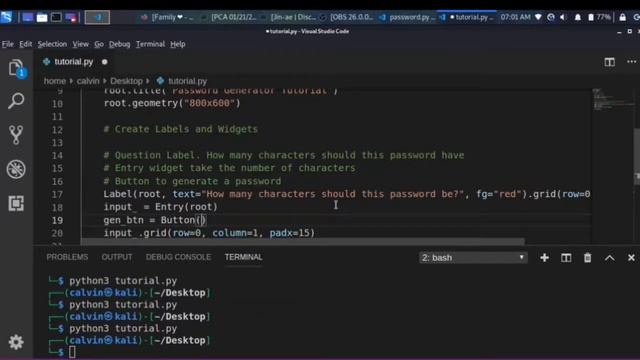Click the notification bell in the system tray
640x360 pixels.
(x=578, y=17)
